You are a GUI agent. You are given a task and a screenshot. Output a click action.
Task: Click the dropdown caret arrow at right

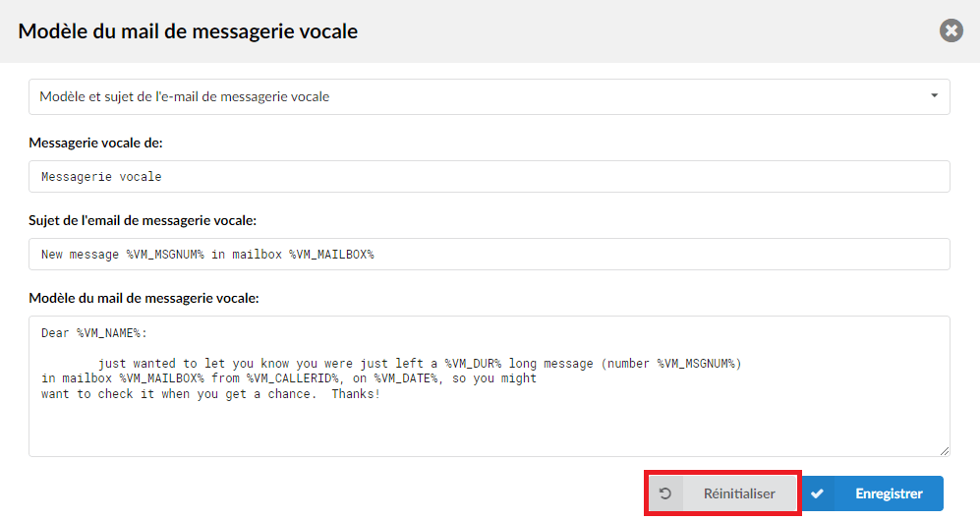935,96
